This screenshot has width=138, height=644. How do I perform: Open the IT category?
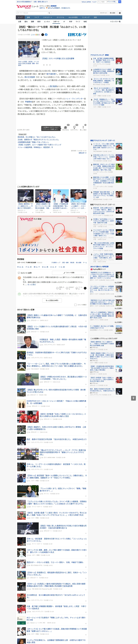pyautogui.click(x=64, y=22)
